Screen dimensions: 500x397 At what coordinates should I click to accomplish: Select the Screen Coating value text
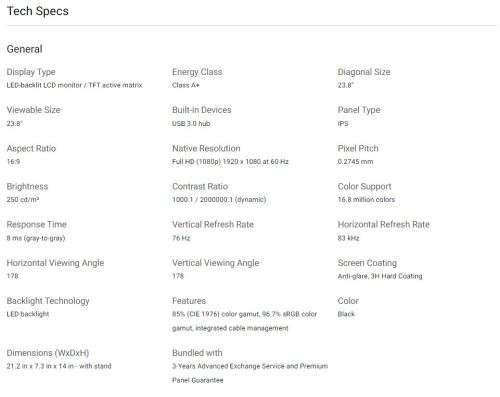380,276
